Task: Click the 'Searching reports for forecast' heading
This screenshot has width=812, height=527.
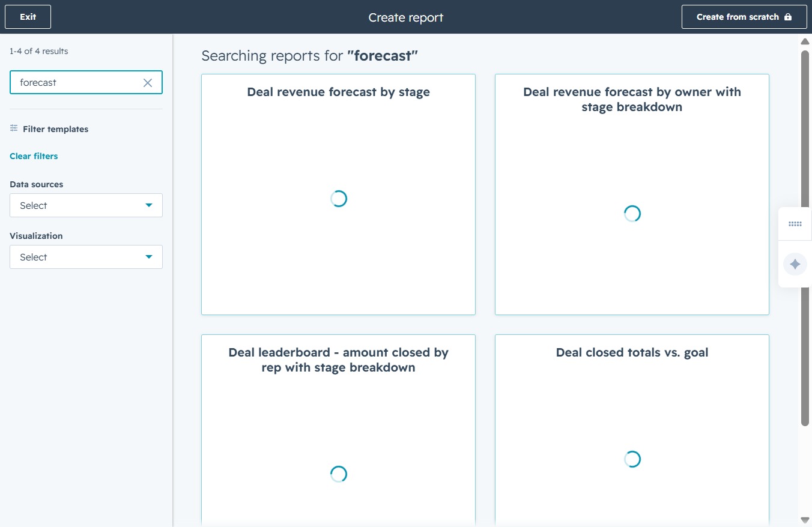Action: tap(309, 56)
